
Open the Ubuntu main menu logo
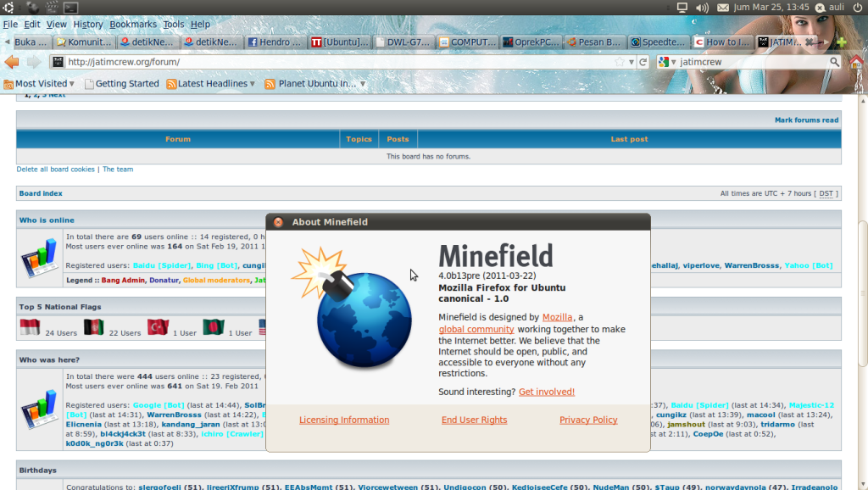8,8
